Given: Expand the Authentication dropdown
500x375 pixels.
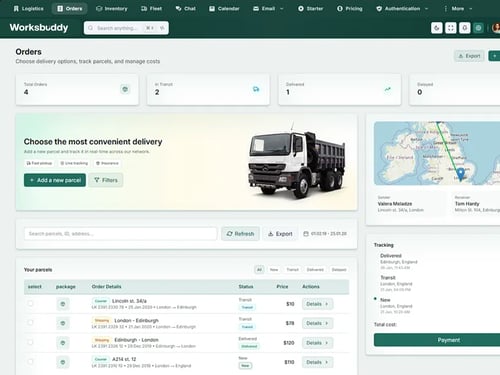Looking at the screenshot, I should point(402,9).
